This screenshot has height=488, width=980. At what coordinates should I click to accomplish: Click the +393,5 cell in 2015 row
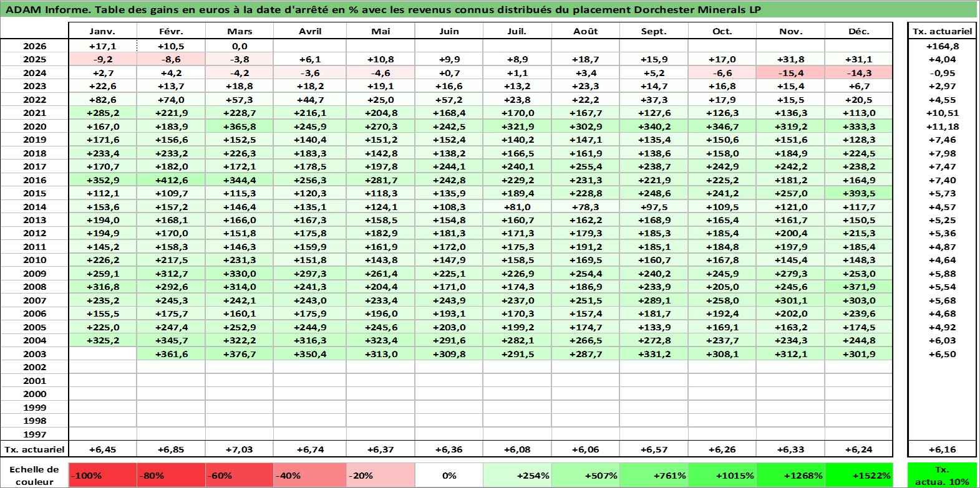pos(858,193)
